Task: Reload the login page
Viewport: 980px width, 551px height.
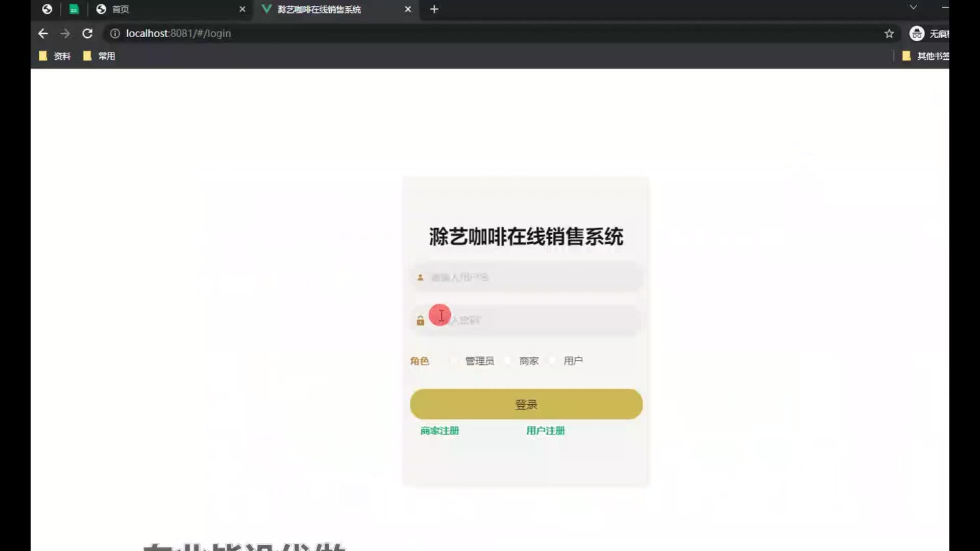Action: [x=87, y=34]
